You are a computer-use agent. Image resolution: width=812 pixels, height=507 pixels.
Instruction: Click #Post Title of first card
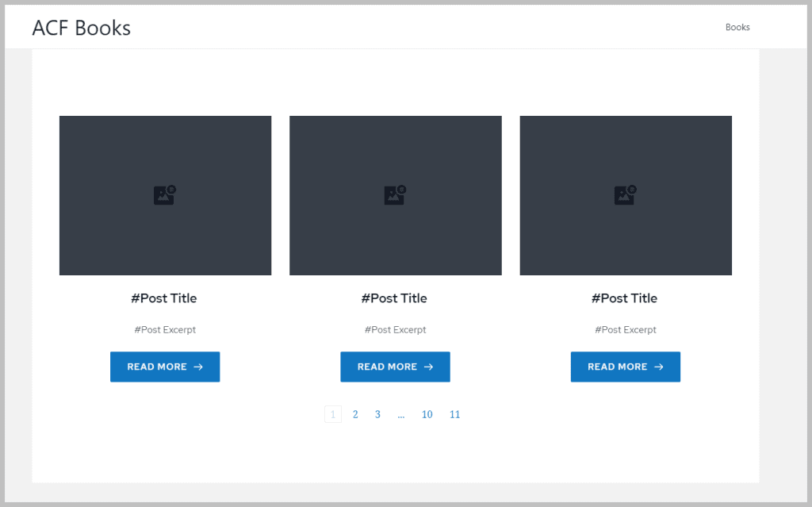click(164, 298)
